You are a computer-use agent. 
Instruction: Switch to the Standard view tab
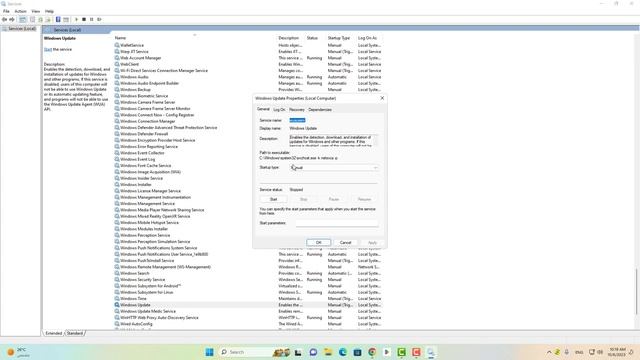[x=75, y=333]
